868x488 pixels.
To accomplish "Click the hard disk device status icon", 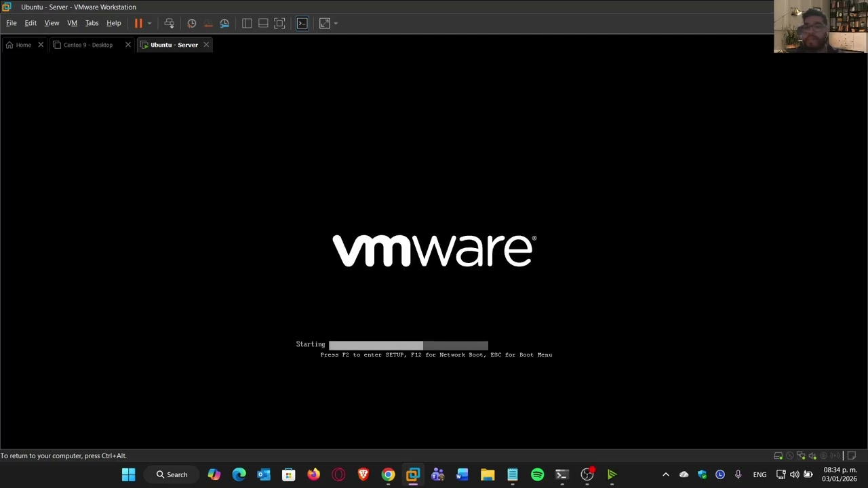I will (778, 455).
